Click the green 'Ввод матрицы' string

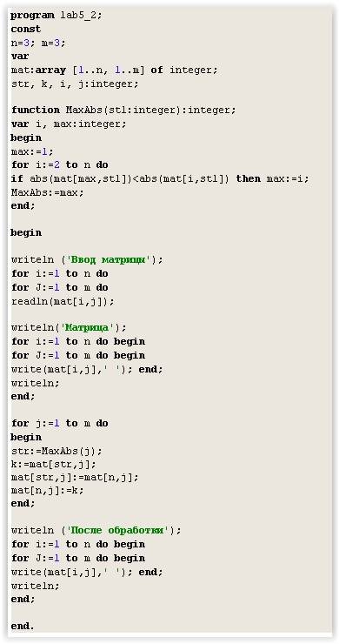click(109, 260)
